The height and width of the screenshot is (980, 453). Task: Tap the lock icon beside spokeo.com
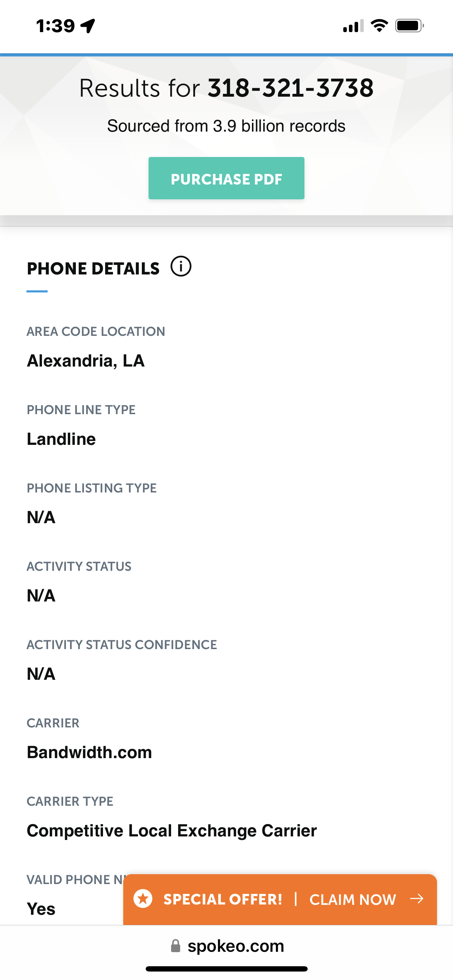tap(175, 946)
